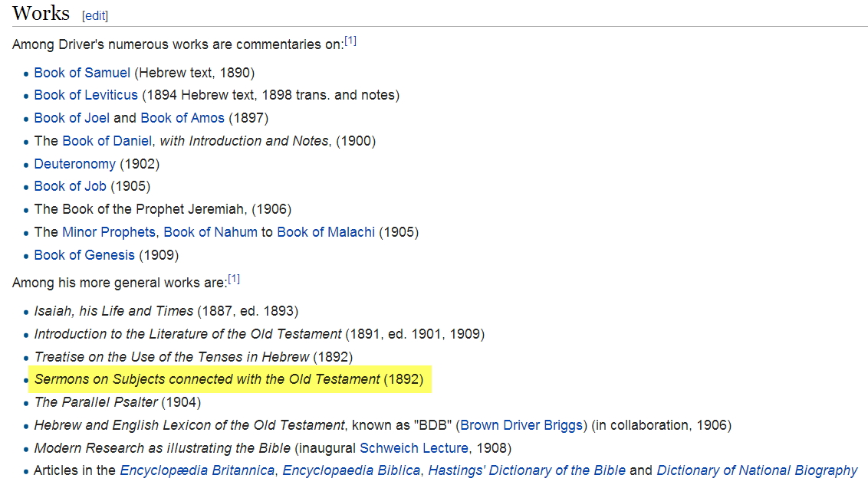Open the Book of Malachi link

pos(326,232)
